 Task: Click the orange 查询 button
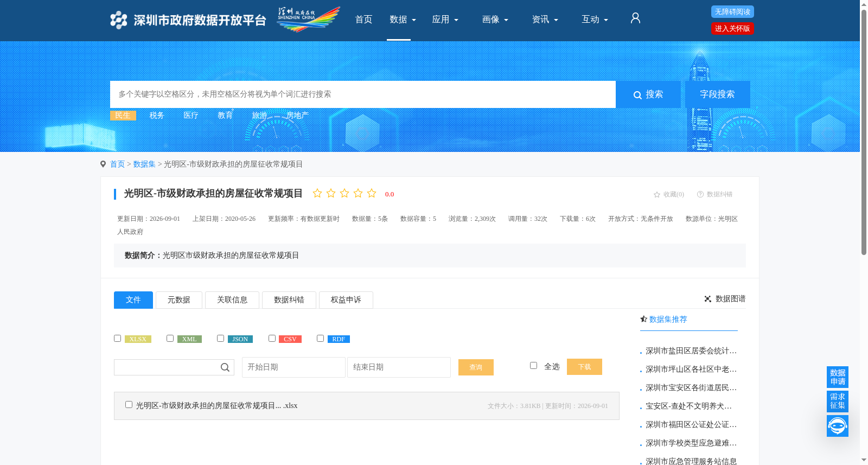[x=476, y=367]
